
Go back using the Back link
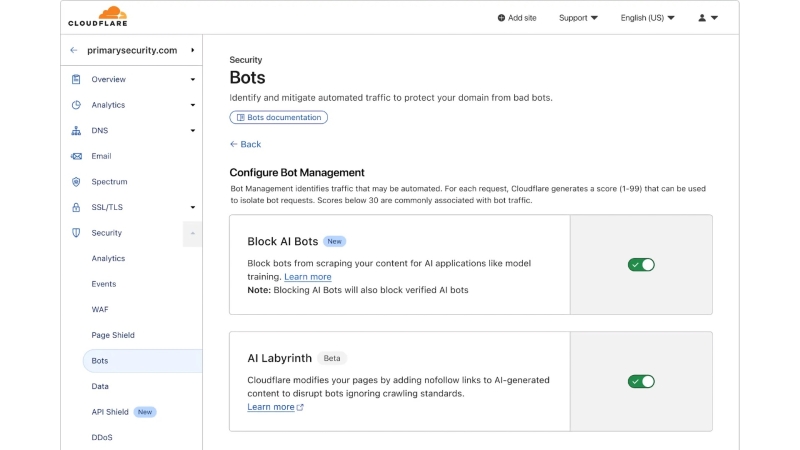pyautogui.click(x=245, y=144)
